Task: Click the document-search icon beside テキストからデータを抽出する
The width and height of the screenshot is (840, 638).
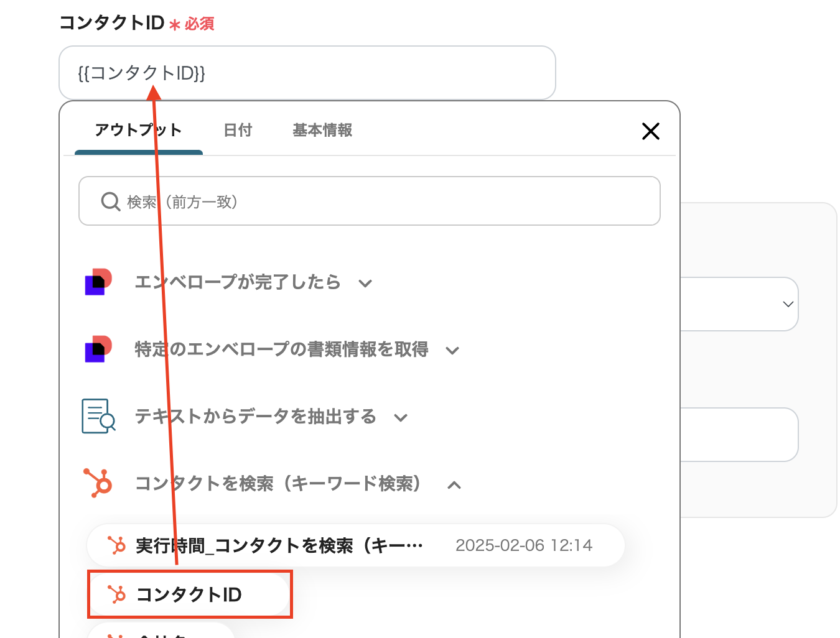Action: (x=98, y=417)
